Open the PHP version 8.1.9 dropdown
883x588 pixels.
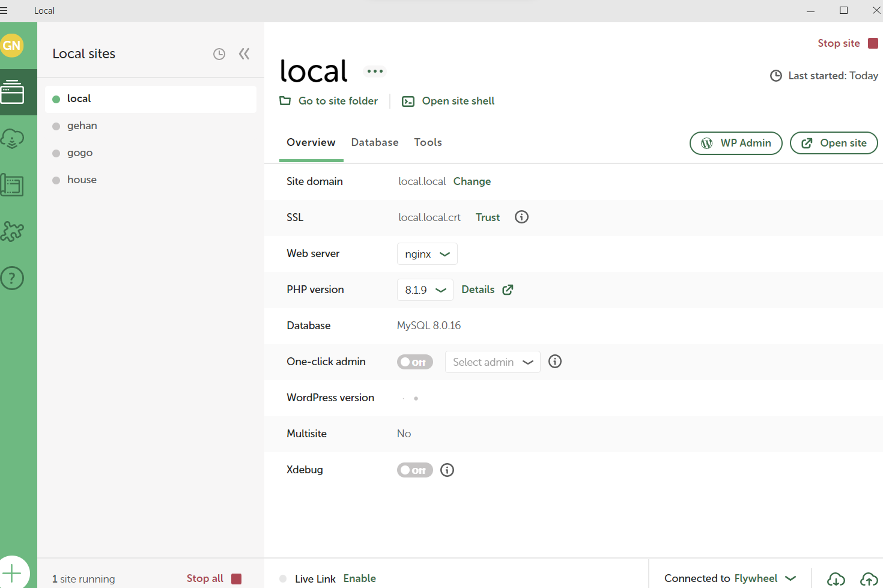(425, 290)
